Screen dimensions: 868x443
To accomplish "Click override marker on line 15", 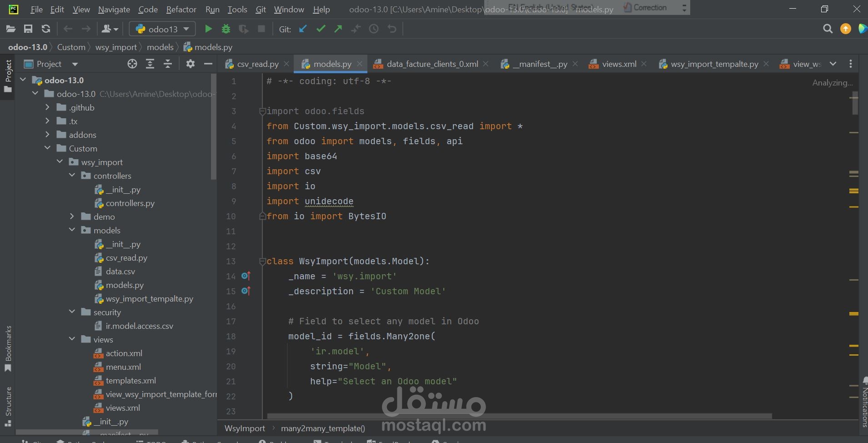I will [x=246, y=291].
